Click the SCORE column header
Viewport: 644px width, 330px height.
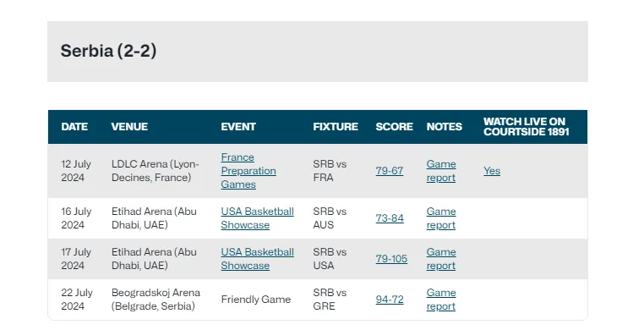pyautogui.click(x=395, y=127)
